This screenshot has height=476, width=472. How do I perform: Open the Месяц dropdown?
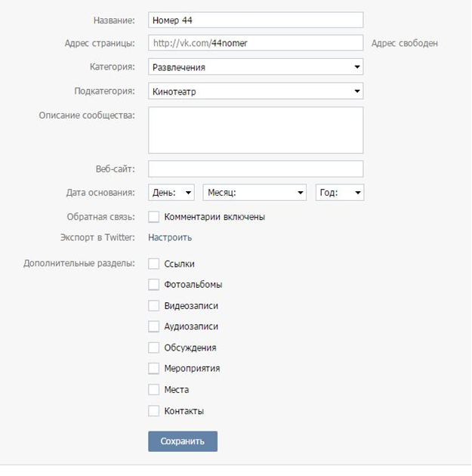pyautogui.click(x=255, y=193)
